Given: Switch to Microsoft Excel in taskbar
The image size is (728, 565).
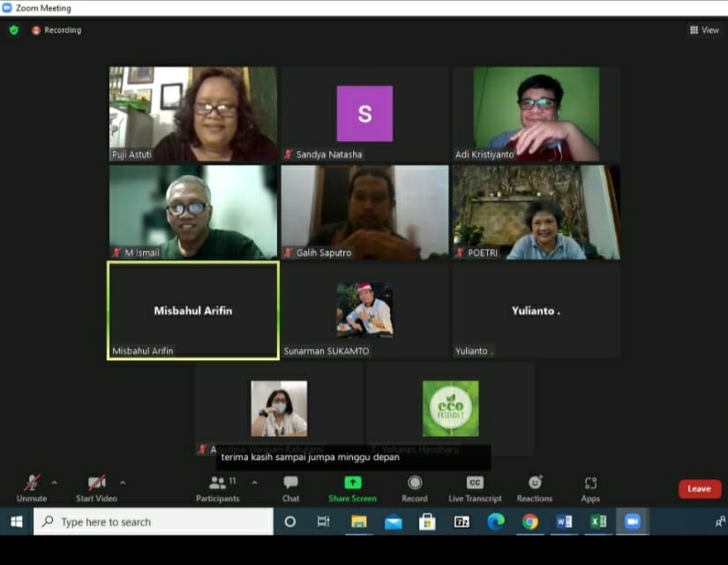Looking at the screenshot, I should [598, 522].
